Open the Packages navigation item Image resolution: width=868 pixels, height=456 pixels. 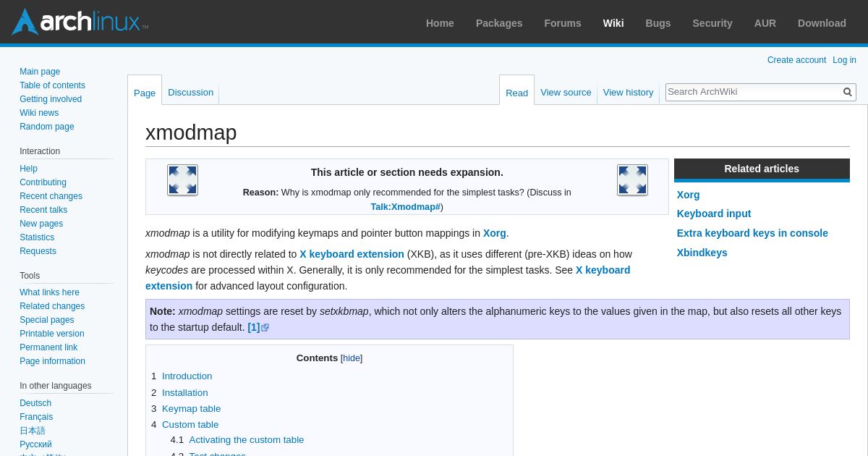[499, 23]
